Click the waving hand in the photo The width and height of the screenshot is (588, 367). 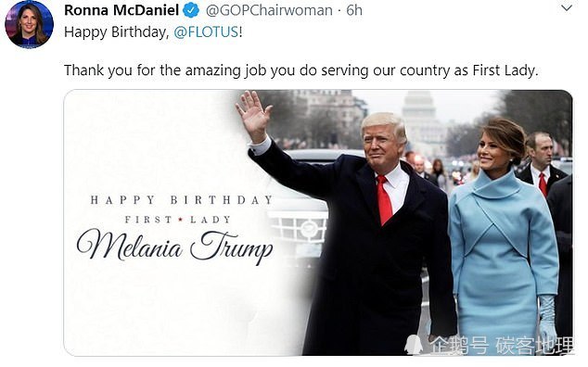[253, 116]
